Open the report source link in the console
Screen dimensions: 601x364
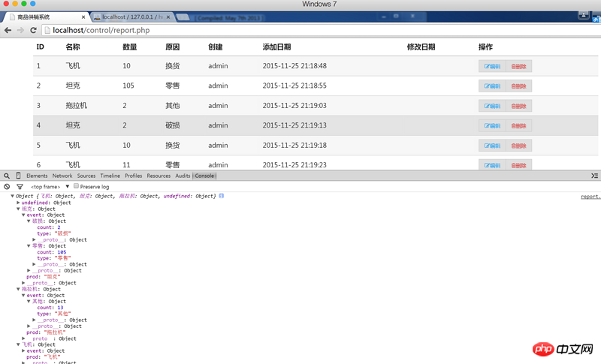(590, 197)
